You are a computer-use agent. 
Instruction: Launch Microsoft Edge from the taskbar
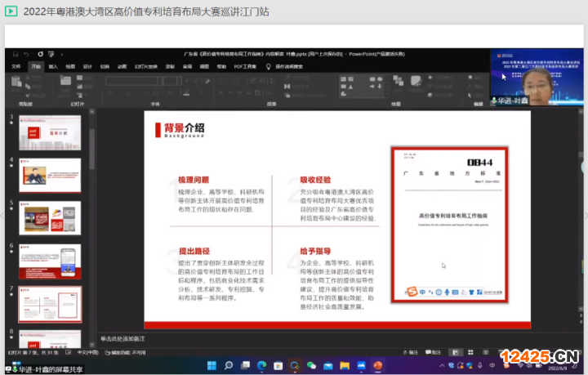(261, 365)
